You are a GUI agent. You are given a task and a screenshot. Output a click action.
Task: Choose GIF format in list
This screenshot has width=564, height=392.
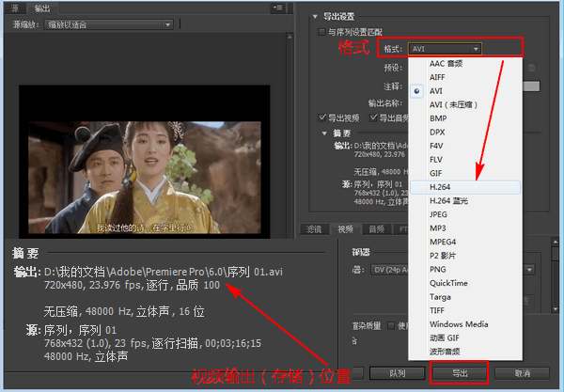point(465,173)
